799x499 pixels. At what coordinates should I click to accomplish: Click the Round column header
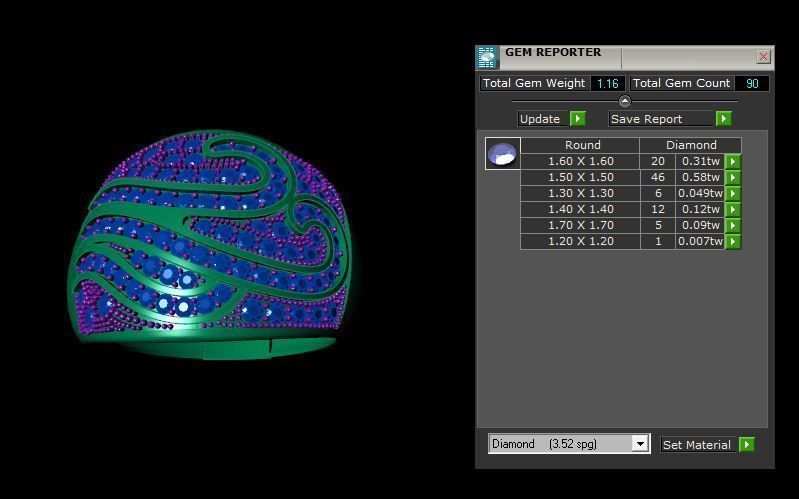tap(580, 145)
